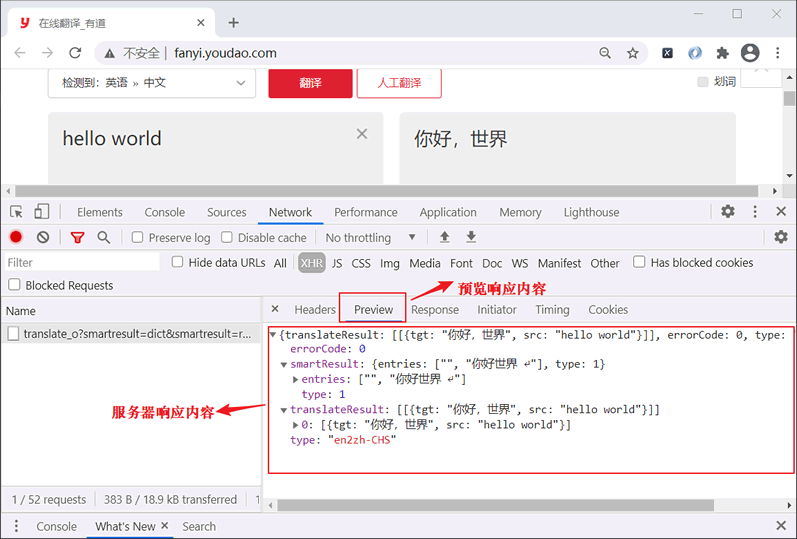The width and height of the screenshot is (797, 539).
Task: Filter requests by WS
Action: coord(519,263)
